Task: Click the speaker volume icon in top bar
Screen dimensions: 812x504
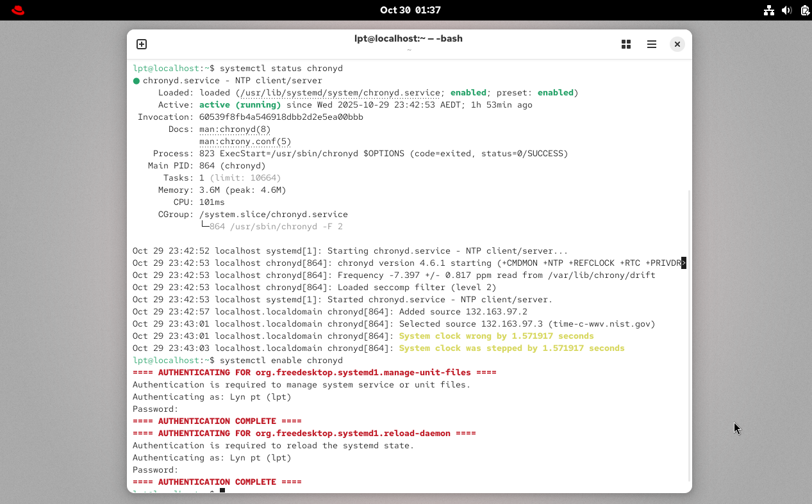Action: click(786, 10)
